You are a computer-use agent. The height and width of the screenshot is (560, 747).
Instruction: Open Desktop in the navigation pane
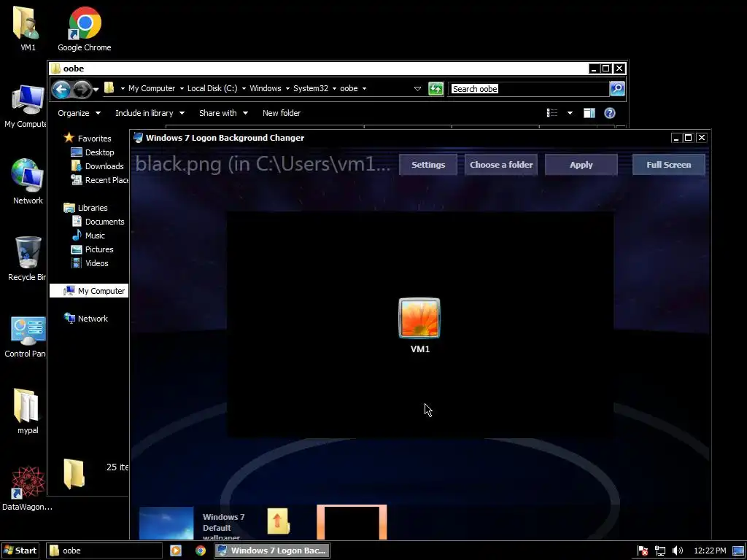click(x=93, y=152)
